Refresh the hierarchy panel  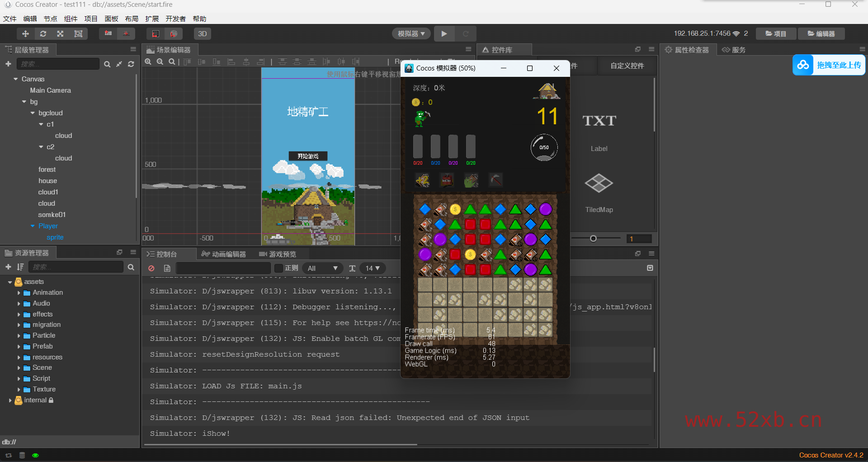[131, 64]
